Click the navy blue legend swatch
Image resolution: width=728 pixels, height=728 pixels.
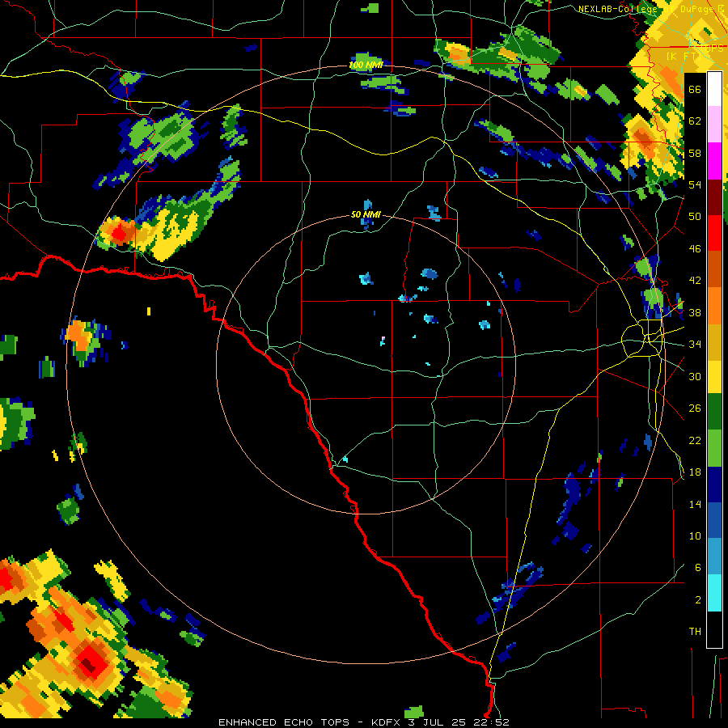pos(714,485)
